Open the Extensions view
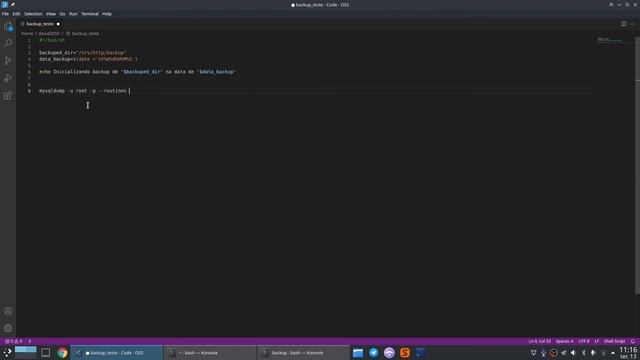 coord(8,96)
